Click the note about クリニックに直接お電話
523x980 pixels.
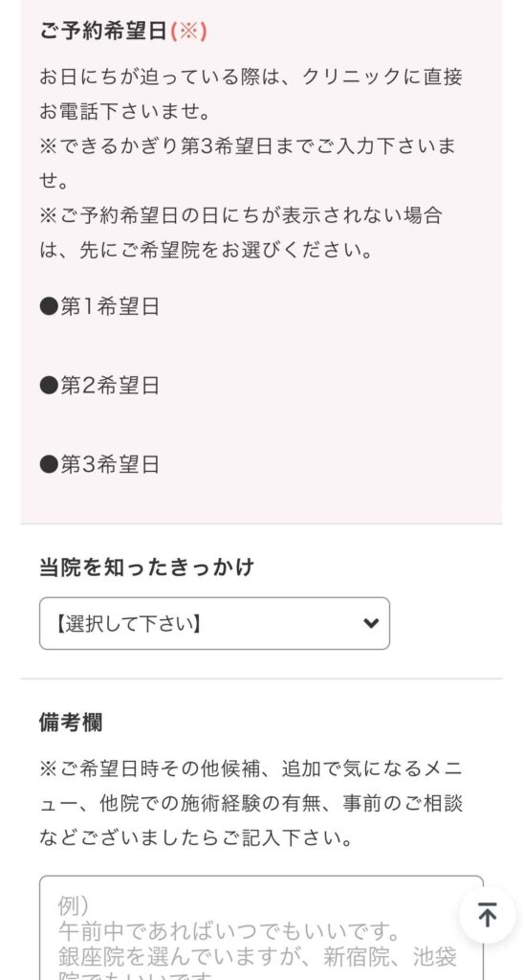[251, 95]
